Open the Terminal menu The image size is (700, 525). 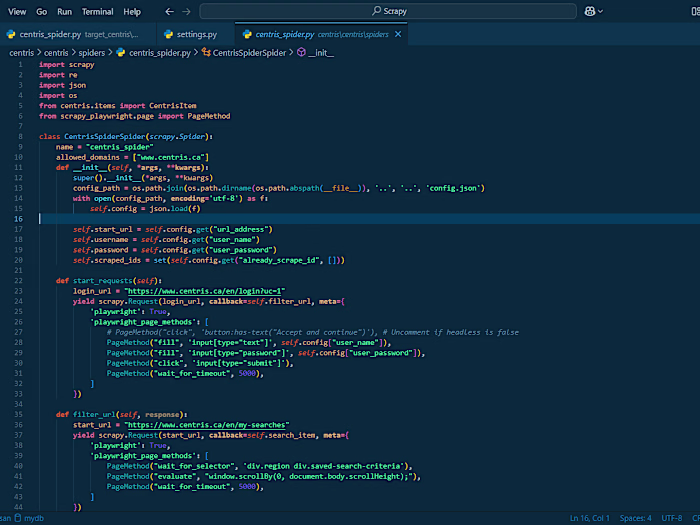tap(97, 11)
